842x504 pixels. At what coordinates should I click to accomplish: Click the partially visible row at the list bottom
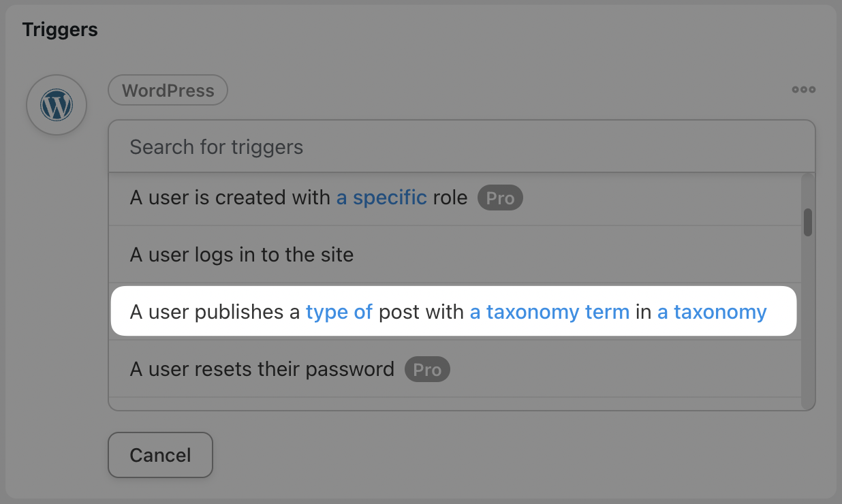454,404
